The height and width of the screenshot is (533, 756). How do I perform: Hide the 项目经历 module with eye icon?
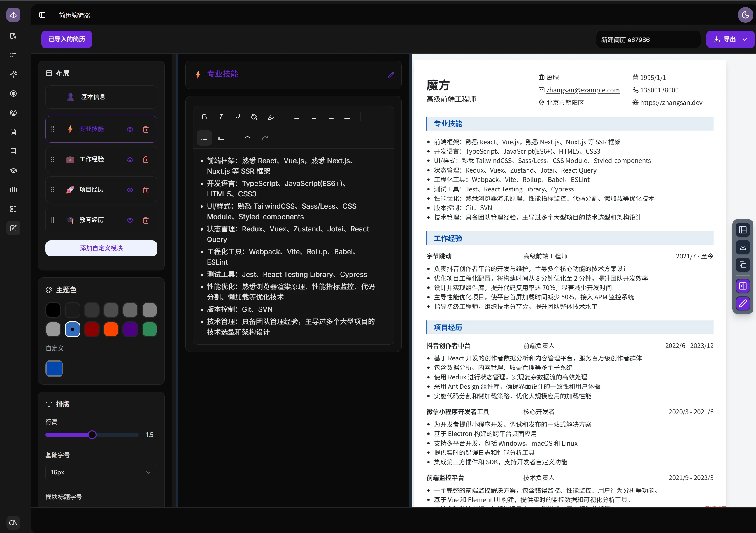click(x=130, y=190)
